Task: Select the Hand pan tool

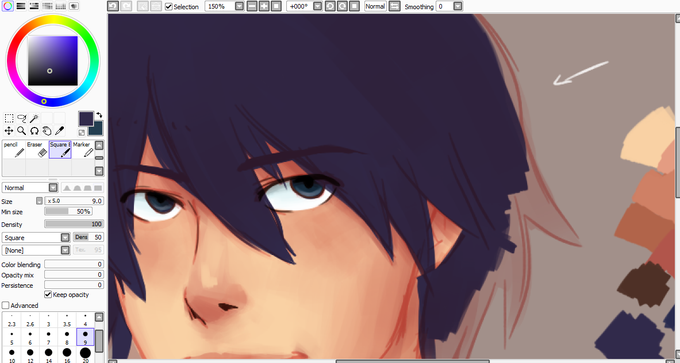Action: click(47, 131)
